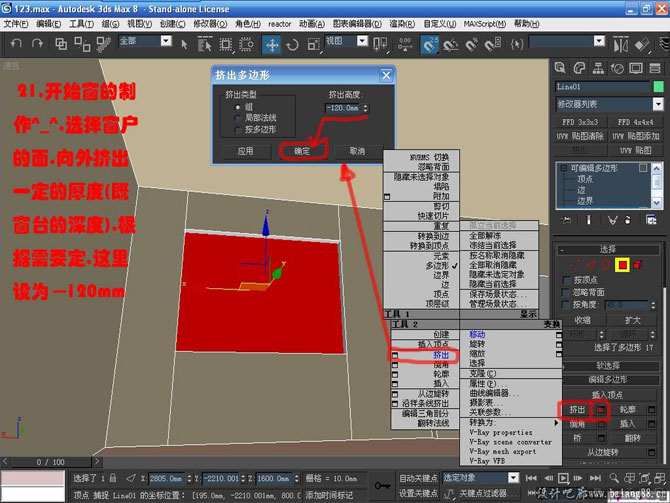Open the Modify command panel tab
670x503 pixels.
(x=579, y=68)
